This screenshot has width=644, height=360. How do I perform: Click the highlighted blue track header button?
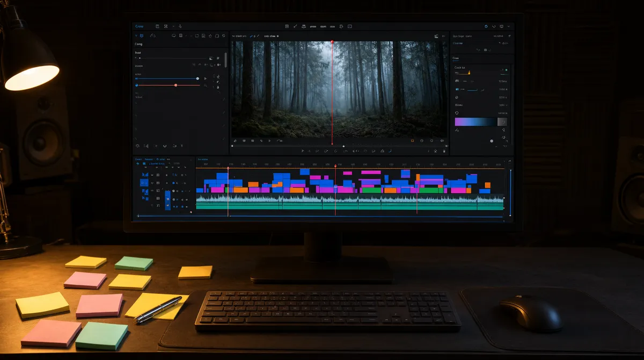pos(144,183)
